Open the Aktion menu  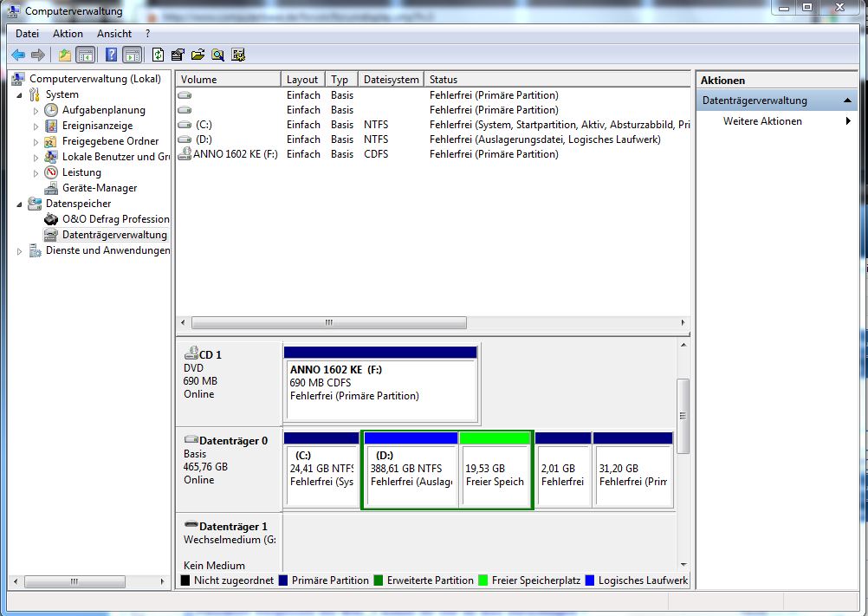[68, 34]
